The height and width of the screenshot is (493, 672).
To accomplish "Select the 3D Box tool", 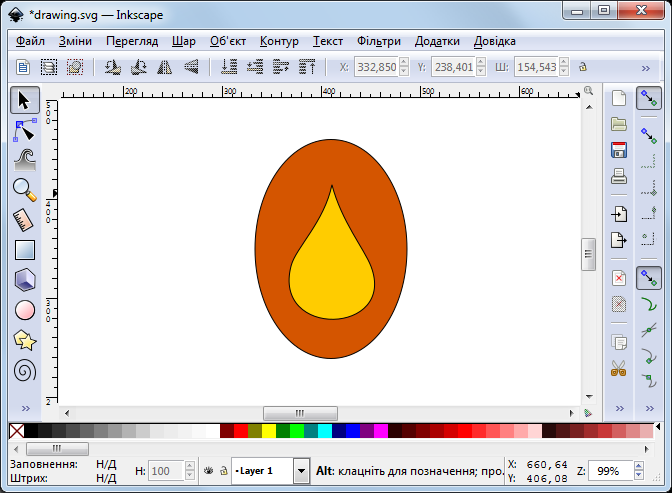I will coord(25,280).
